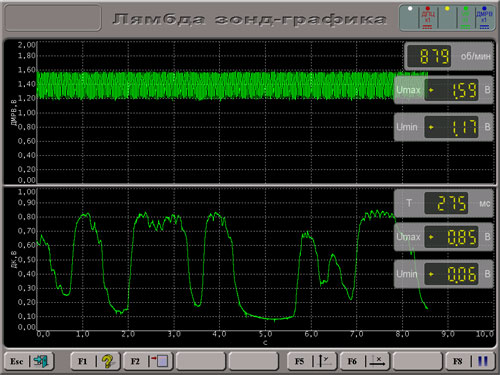Click the lower Umin 0.06 V readout
This screenshot has width=500, height=375.
pos(444,274)
